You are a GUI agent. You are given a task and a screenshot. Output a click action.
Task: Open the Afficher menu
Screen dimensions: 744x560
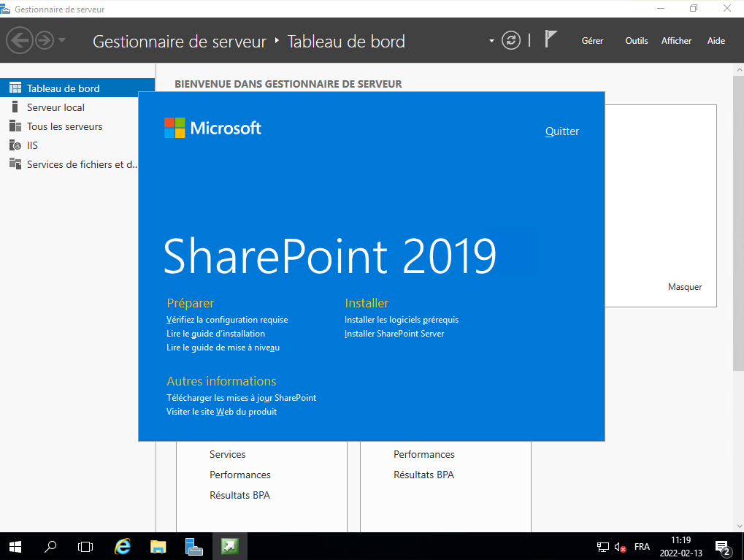point(676,41)
